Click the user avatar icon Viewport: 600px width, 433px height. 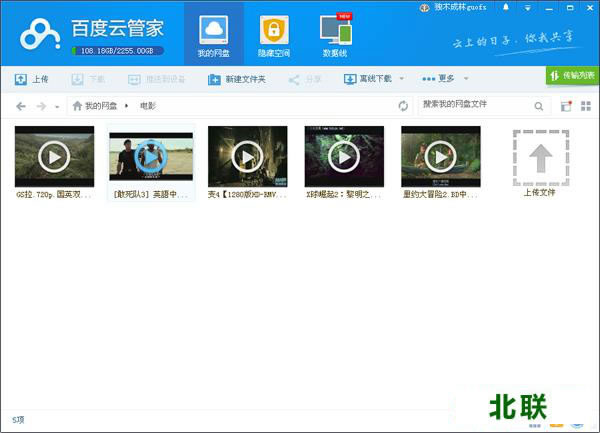[425, 8]
